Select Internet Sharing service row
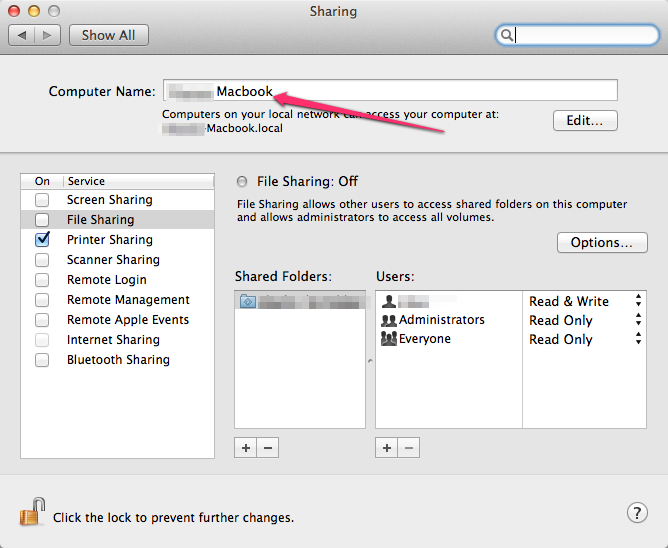The height and width of the screenshot is (548, 668). [x=117, y=340]
